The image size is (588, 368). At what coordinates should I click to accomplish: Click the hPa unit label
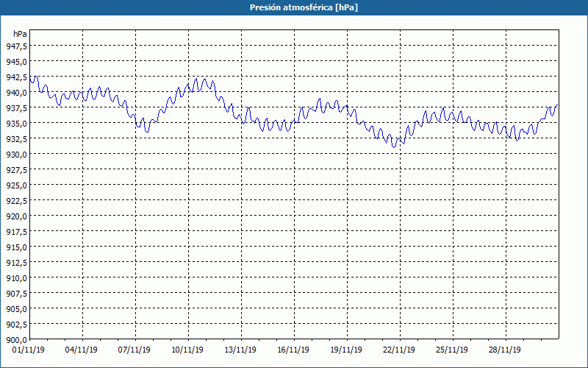pyautogui.click(x=20, y=34)
